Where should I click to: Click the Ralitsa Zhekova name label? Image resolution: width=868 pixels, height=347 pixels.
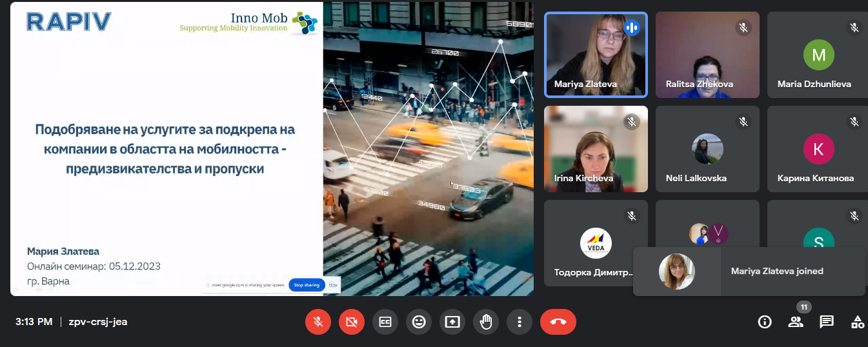pos(700,84)
